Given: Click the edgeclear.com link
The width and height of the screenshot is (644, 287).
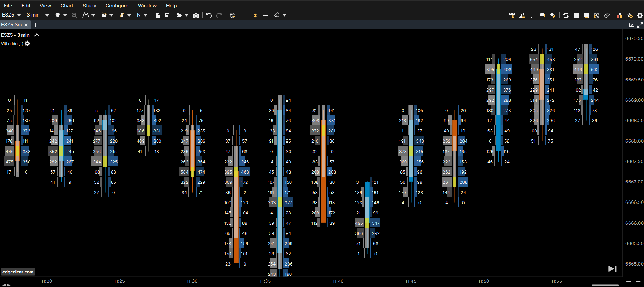Looking at the screenshot, I should [x=18, y=272].
